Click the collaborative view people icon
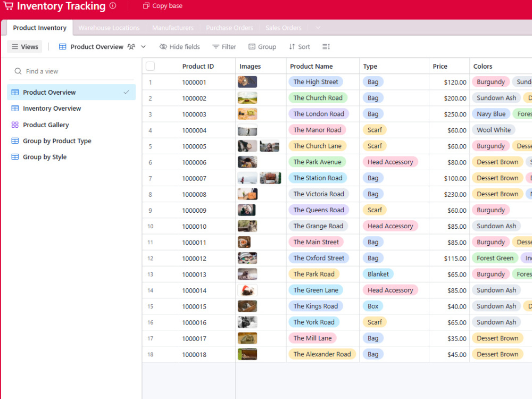The width and height of the screenshot is (532, 399). click(x=131, y=47)
